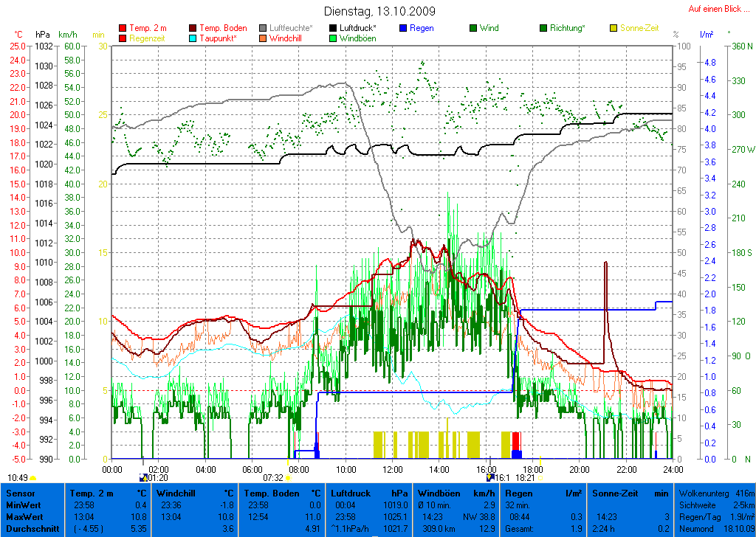Viewport: 756px width, 537px height.
Task: Click the blue Regen legend square
Action: (x=404, y=28)
